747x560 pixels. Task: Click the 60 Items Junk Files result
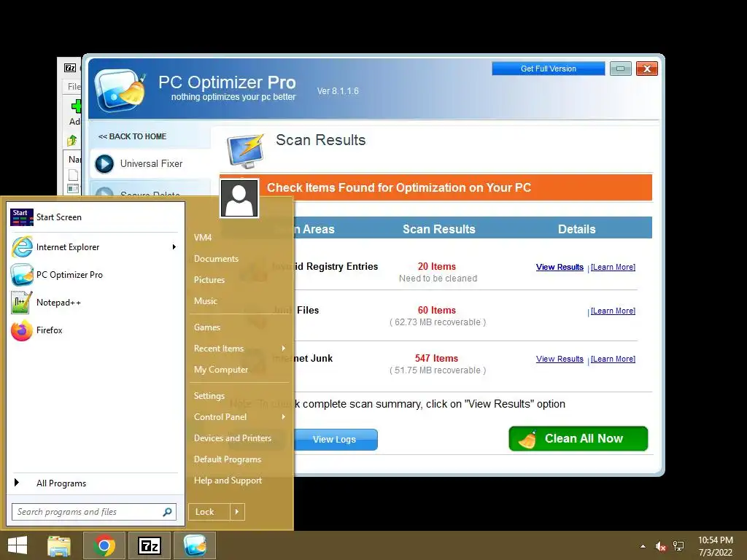pos(437,311)
